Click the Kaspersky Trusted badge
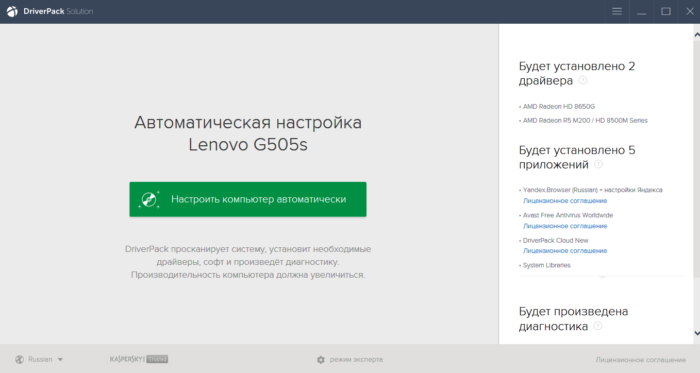The image size is (700, 373). (x=139, y=359)
